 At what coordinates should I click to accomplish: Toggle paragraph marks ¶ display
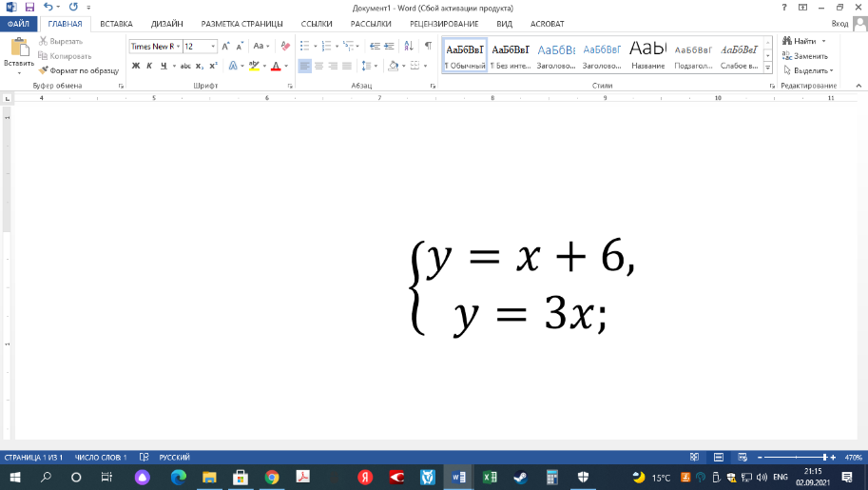click(x=428, y=46)
